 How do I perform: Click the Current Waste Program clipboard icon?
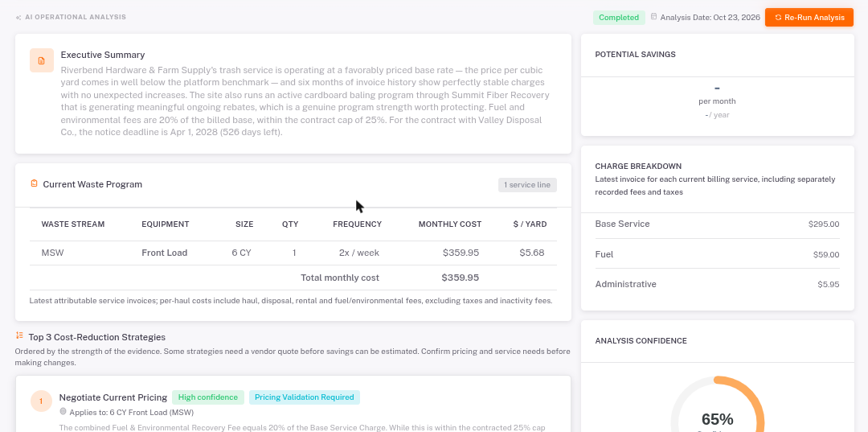click(x=35, y=184)
